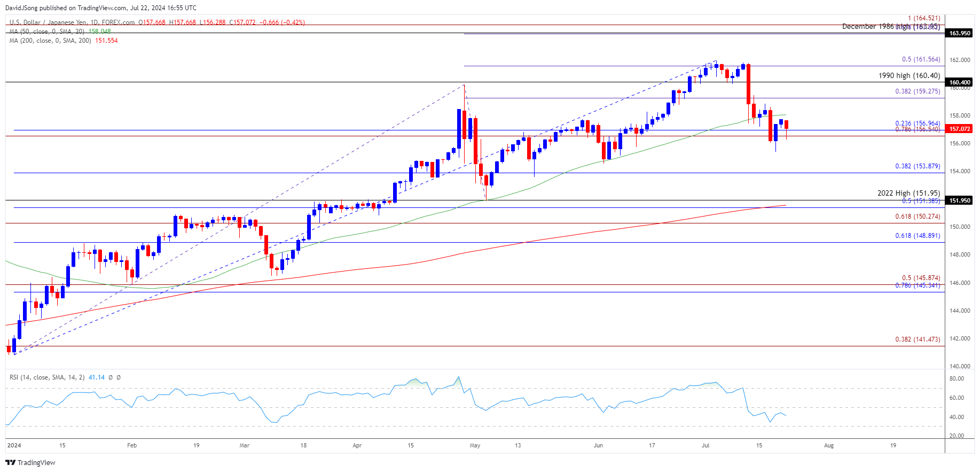The width and height of the screenshot is (980, 472).
Task: Click the 1 (164.521) Fibonacci label
Action: (x=924, y=18)
